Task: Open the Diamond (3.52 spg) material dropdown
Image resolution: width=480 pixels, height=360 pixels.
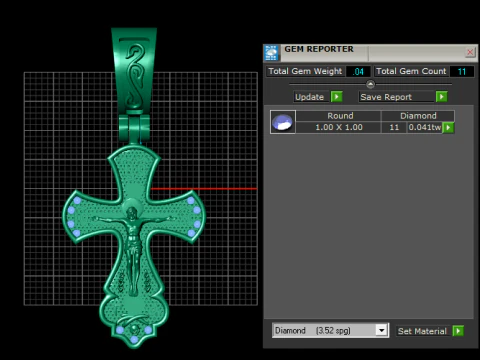Action: (382, 330)
